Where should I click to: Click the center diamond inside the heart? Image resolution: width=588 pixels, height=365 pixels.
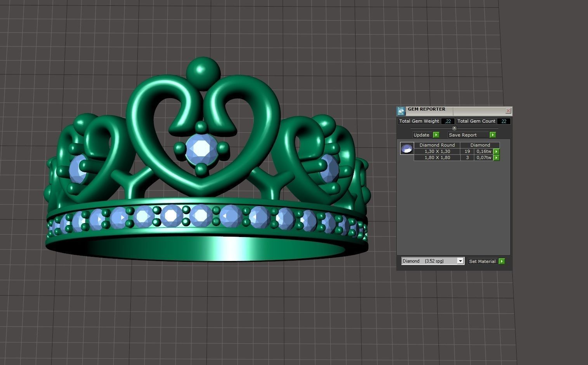pyautogui.click(x=201, y=149)
